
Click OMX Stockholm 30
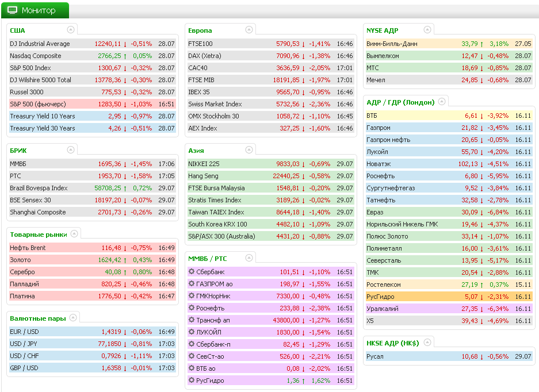point(271,116)
